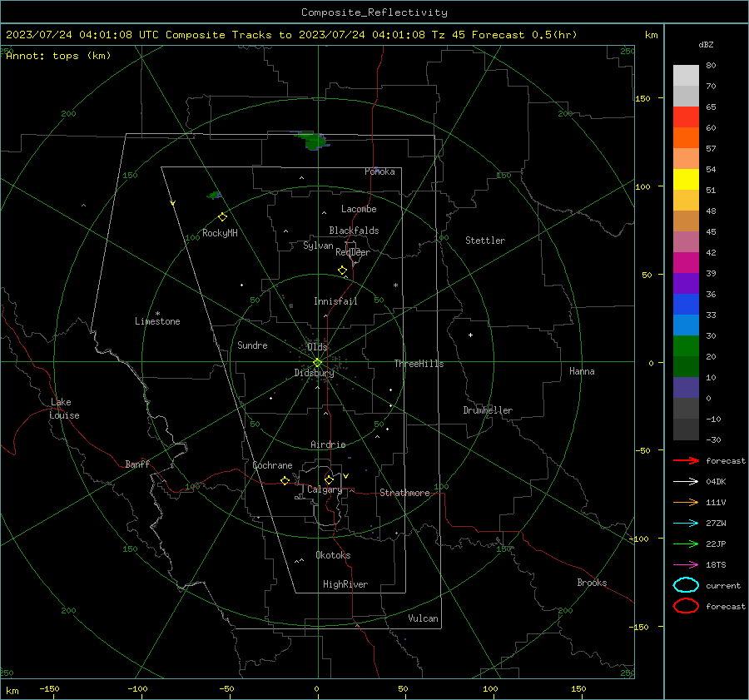
Task: Select the yellow diamond marker below Cochrane
Action: 285,480
